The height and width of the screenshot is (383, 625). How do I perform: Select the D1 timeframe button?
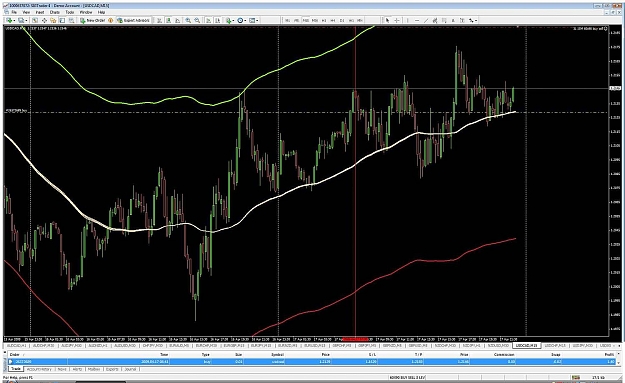point(342,20)
